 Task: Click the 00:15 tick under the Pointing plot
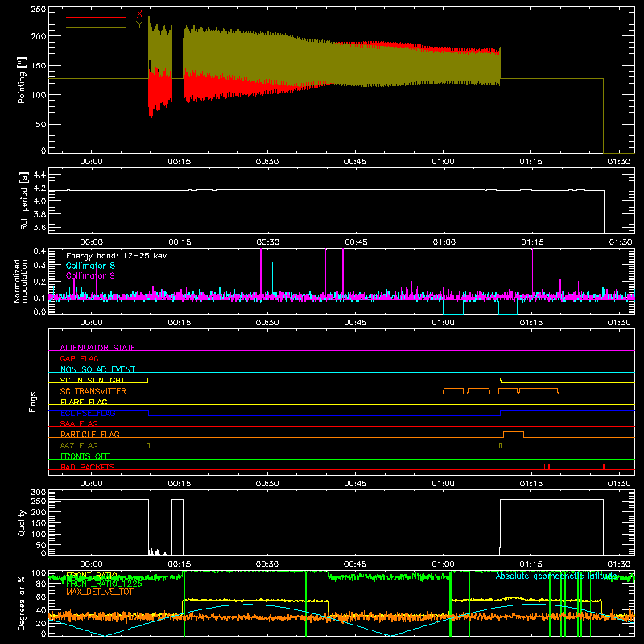pyautogui.click(x=180, y=162)
